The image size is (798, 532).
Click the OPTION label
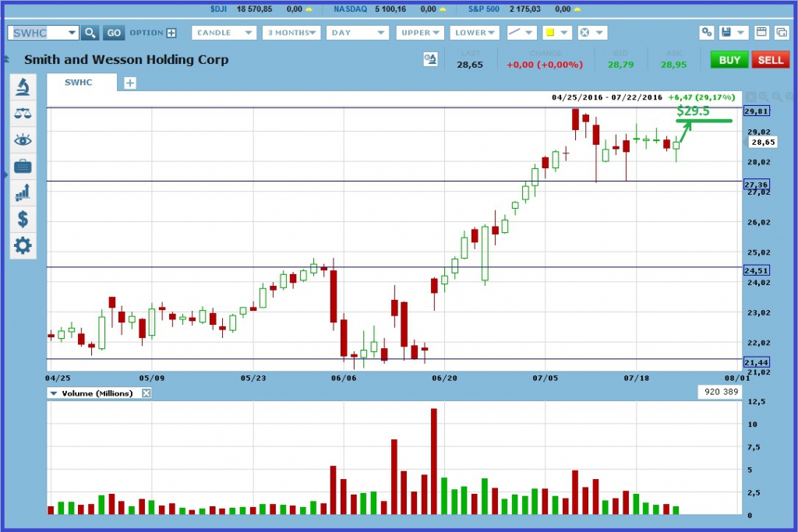[x=146, y=33]
